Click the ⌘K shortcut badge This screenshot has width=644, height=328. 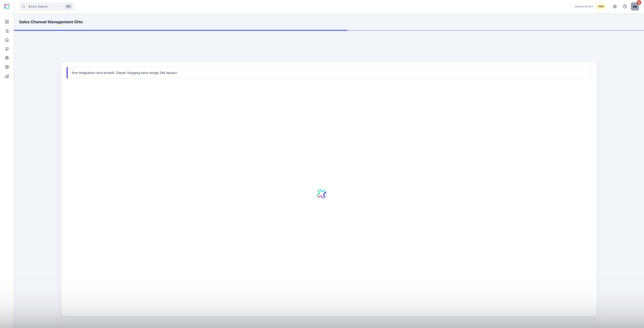click(x=68, y=6)
